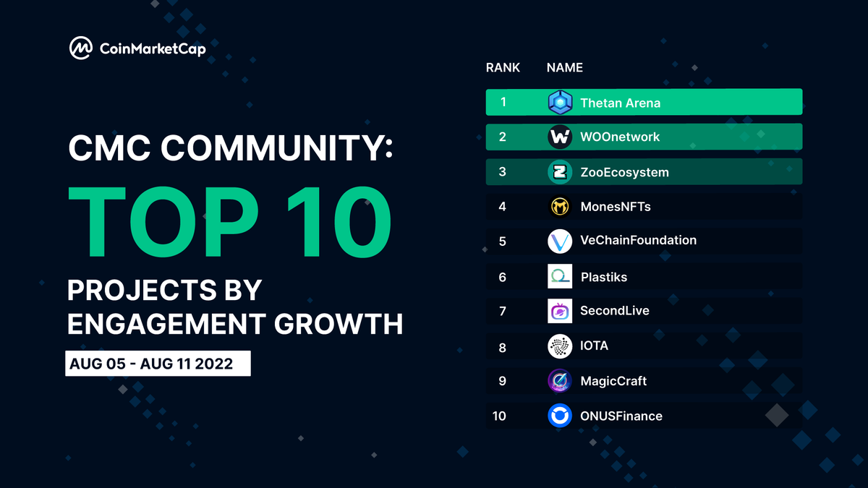This screenshot has height=488, width=868.
Task: Click the CMC COMMUNITY: heading
Action: [231, 147]
